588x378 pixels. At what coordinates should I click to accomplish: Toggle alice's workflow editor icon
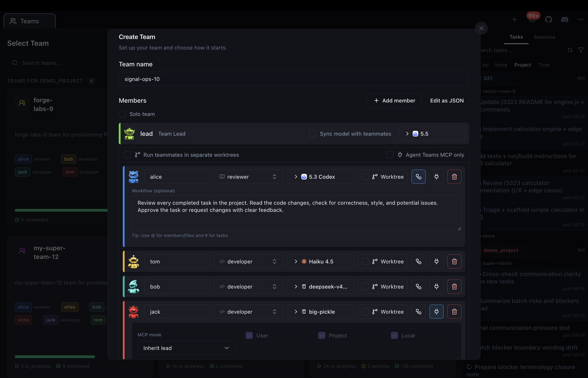click(x=418, y=177)
